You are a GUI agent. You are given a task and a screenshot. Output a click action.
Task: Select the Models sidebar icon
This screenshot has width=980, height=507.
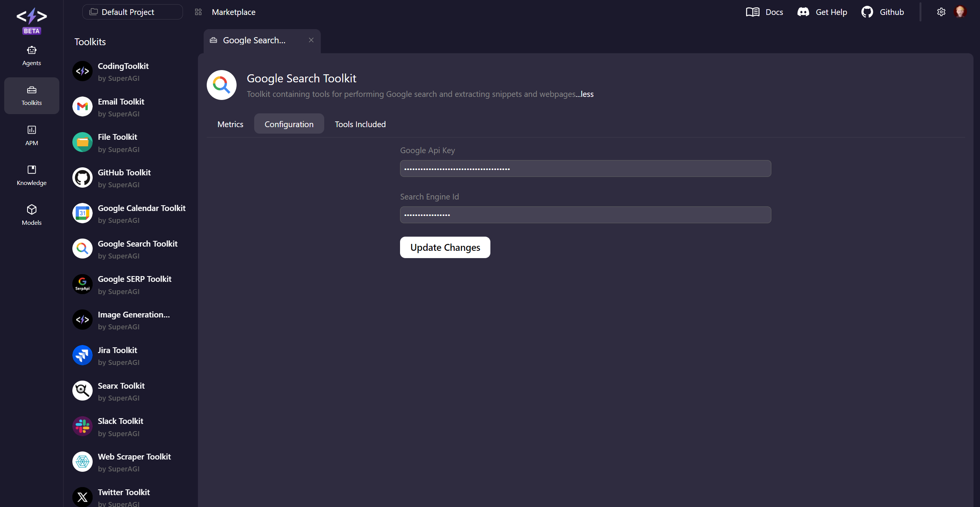(31, 214)
